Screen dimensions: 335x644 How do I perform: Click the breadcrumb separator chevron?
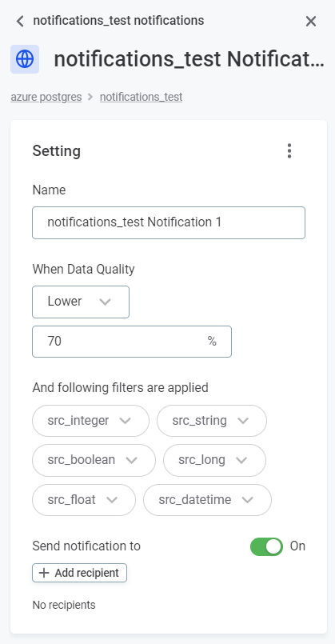[x=90, y=97]
